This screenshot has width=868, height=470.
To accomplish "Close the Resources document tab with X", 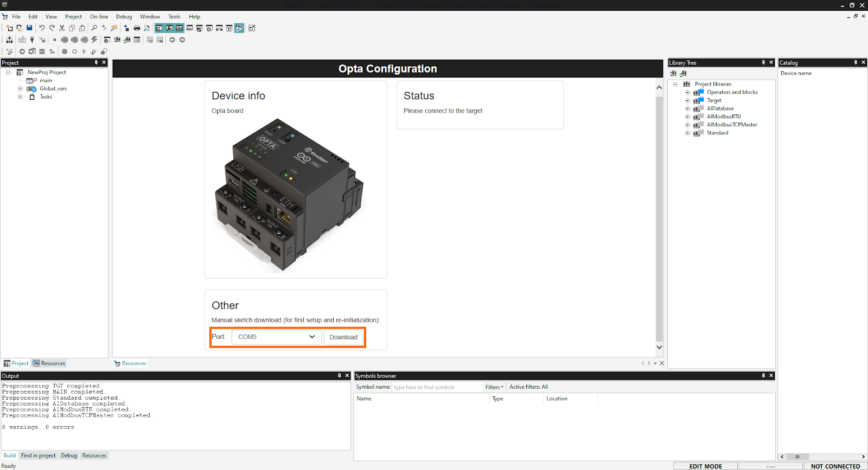I will pyautogui.click(x=662, y=363).
